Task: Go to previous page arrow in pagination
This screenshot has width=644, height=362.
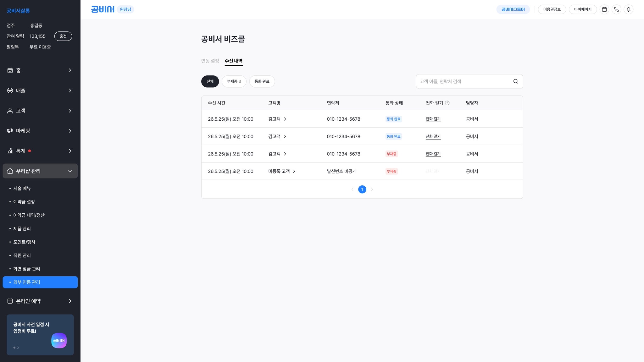Action: coord(353,189)
